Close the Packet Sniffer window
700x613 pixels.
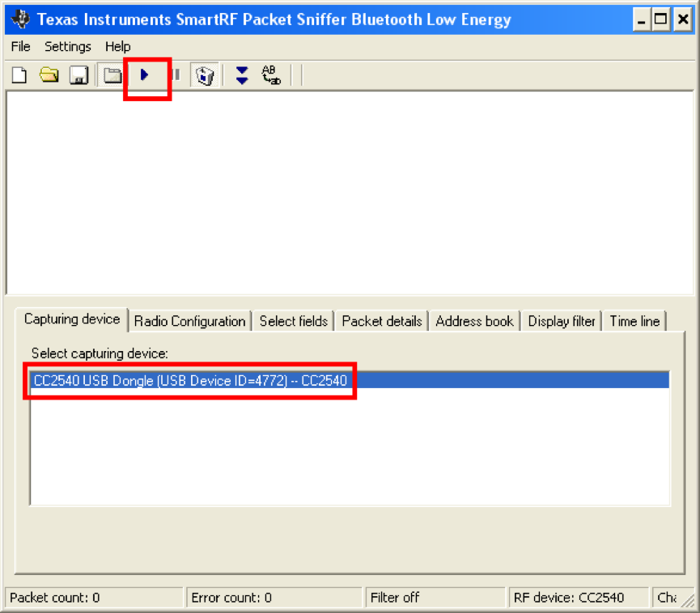683,19
